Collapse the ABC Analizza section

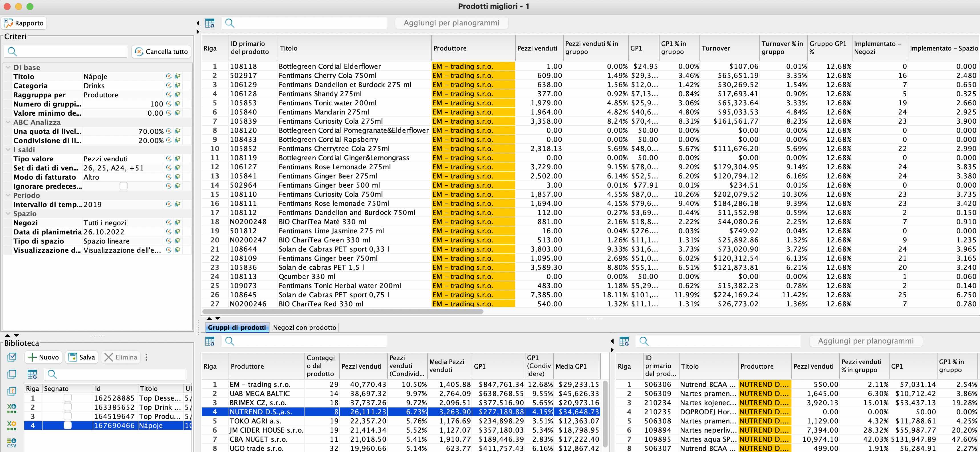coord(8,122)
